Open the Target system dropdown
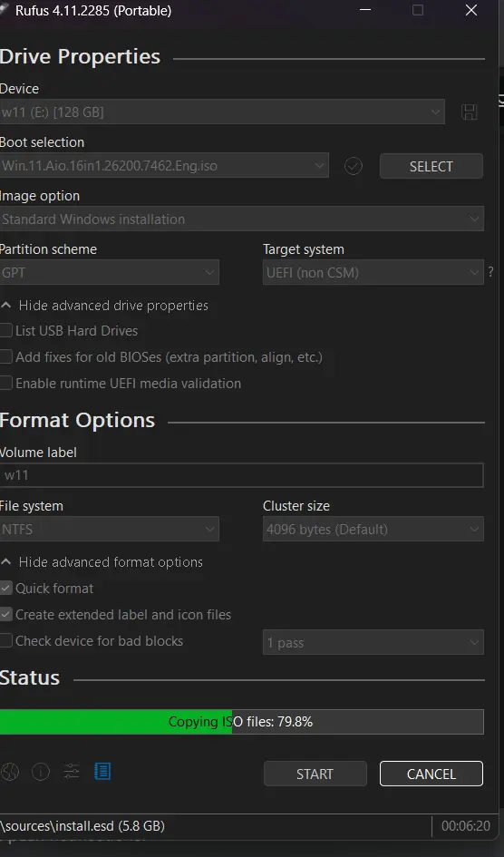The width and height of the screenshot is (504, 857). coord(373,272)
